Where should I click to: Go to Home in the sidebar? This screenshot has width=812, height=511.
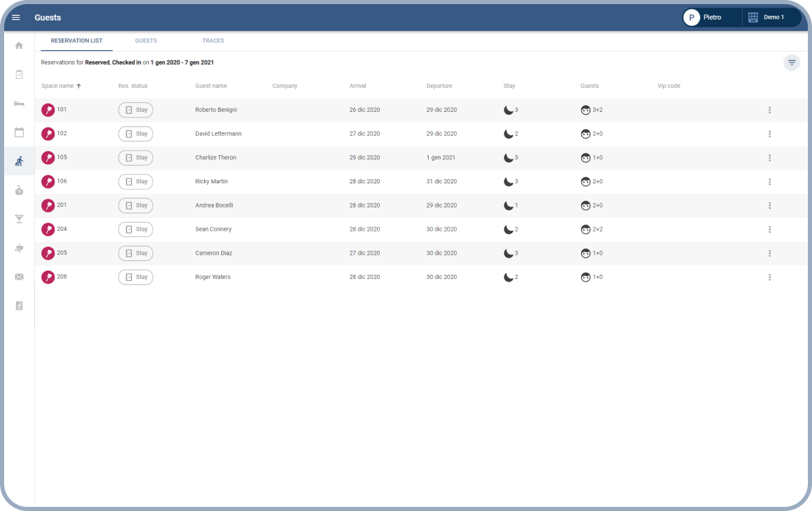[x=19, y=45]
